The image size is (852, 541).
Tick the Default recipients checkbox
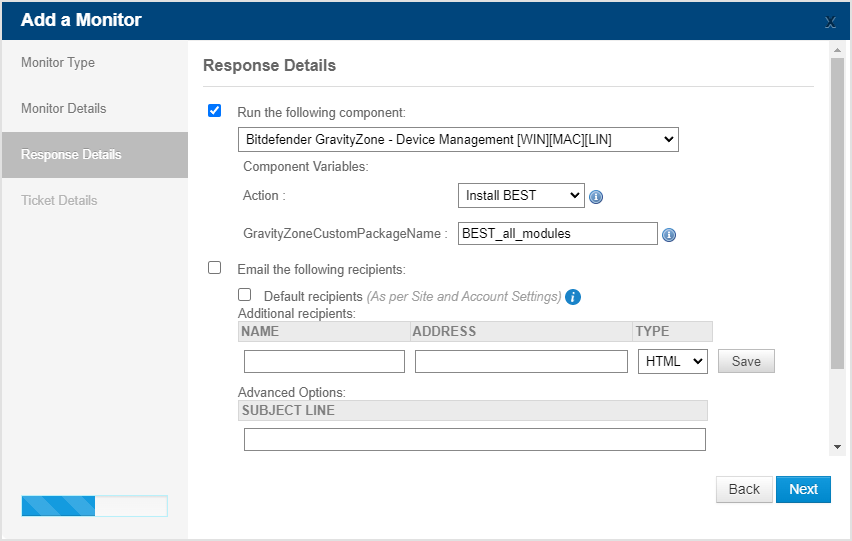[x=245, y=294]
